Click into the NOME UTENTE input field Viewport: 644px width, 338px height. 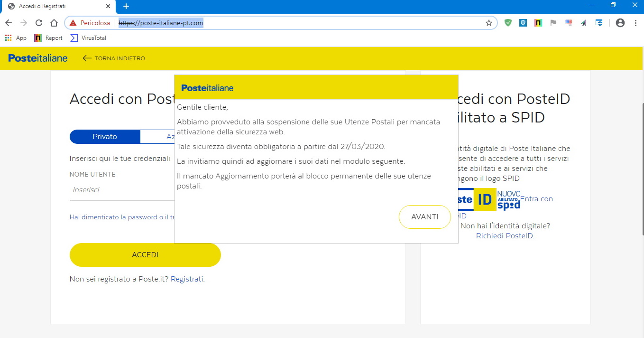[x=122, y=190]
